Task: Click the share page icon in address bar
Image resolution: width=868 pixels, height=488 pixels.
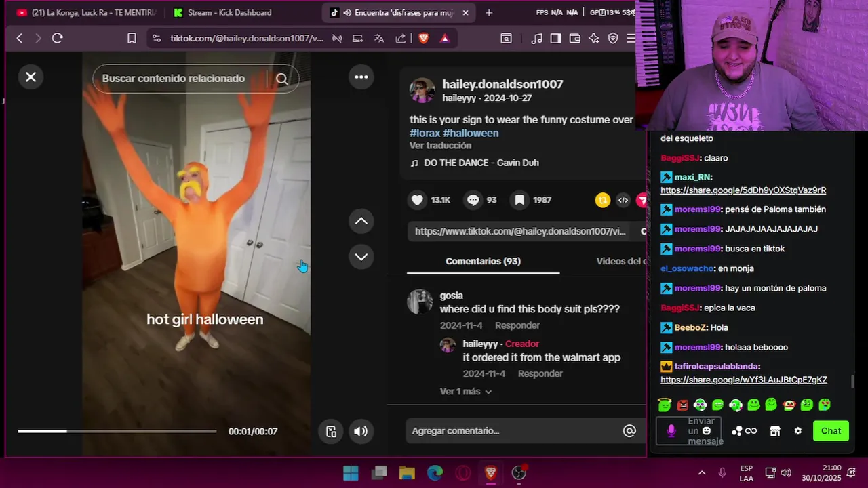Action: (x=401, y=39)
